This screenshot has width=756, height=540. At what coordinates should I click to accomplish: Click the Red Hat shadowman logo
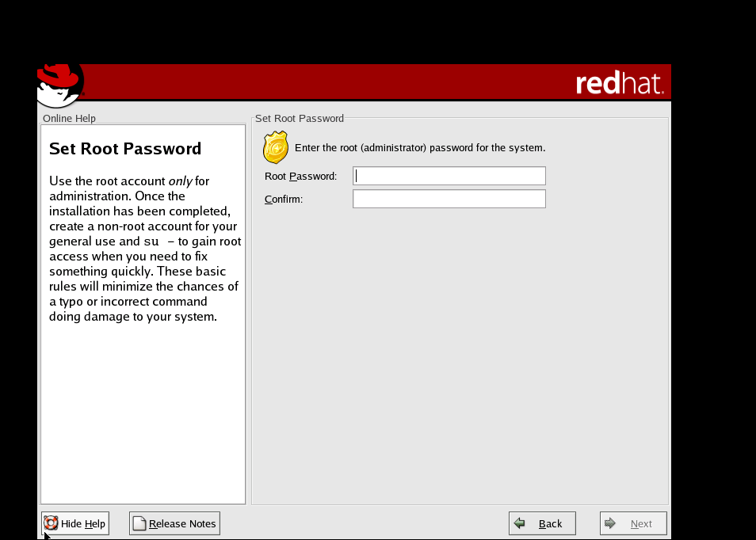61,85
